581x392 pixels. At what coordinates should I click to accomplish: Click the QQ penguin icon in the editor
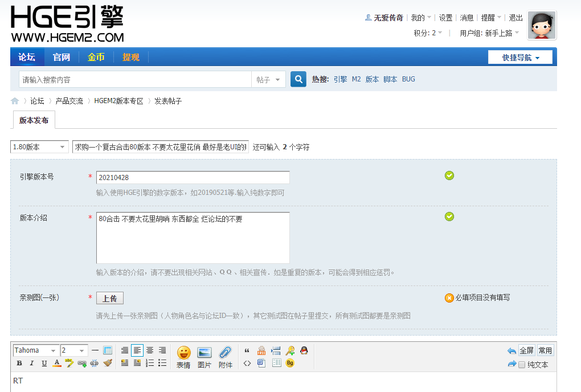click(x=304, y=350)
